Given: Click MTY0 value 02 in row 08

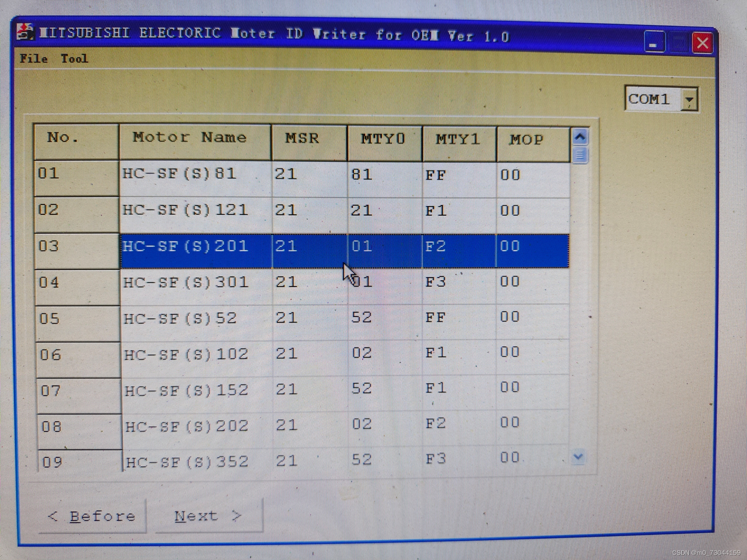Looking at the screenshot, I should [385, 428].
